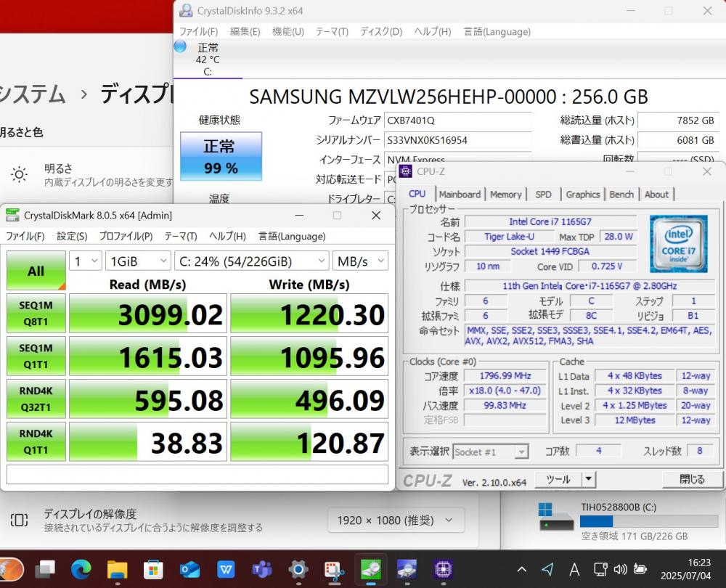
Task: Open Microsoft Edge from the taskbar
Action: (81, 569)
